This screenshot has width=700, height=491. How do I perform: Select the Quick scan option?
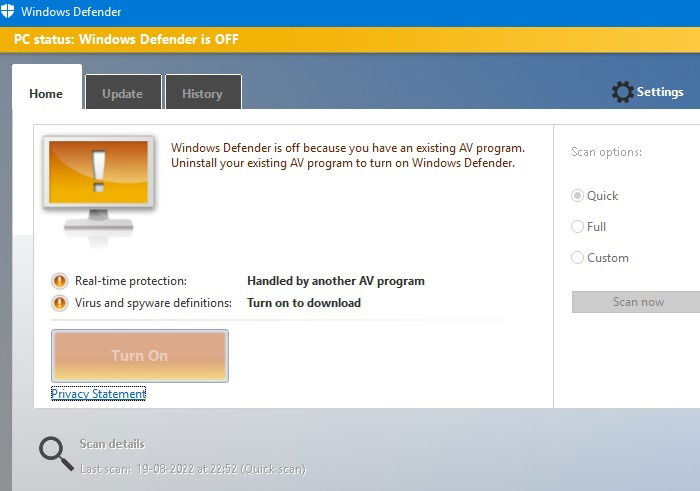point(577,196)
